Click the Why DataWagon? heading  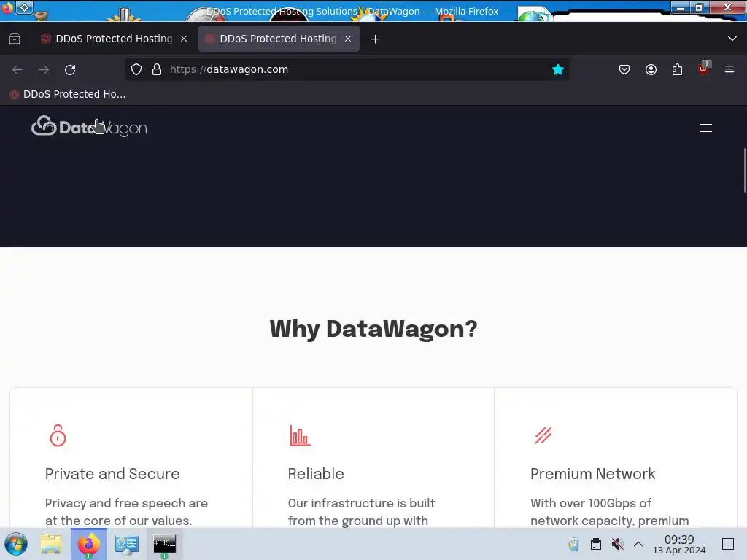point(373,329)
